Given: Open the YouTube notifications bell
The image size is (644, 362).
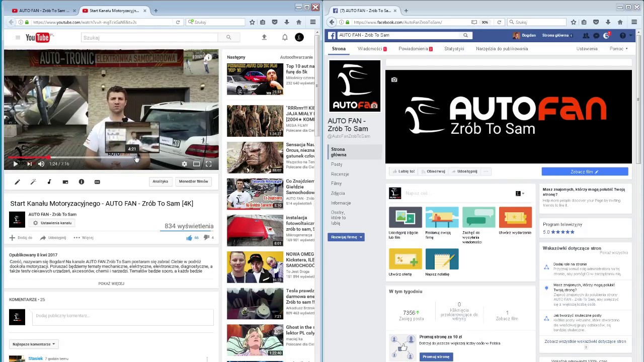Looking at the screenshot, I should point(285,37).
